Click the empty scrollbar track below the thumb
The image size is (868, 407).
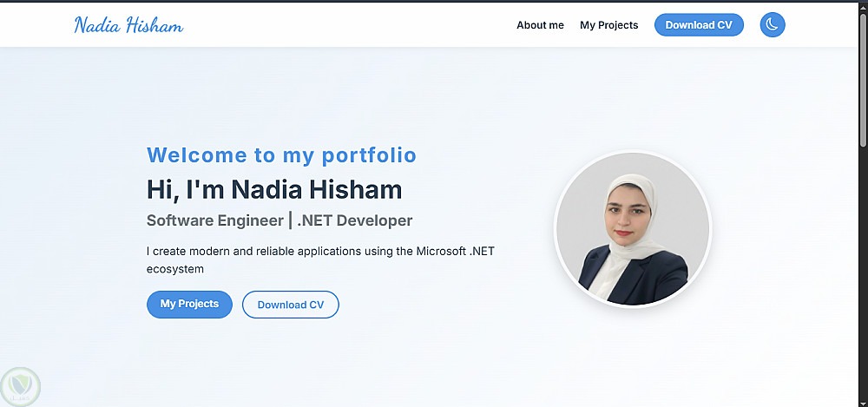click(863, 278)
